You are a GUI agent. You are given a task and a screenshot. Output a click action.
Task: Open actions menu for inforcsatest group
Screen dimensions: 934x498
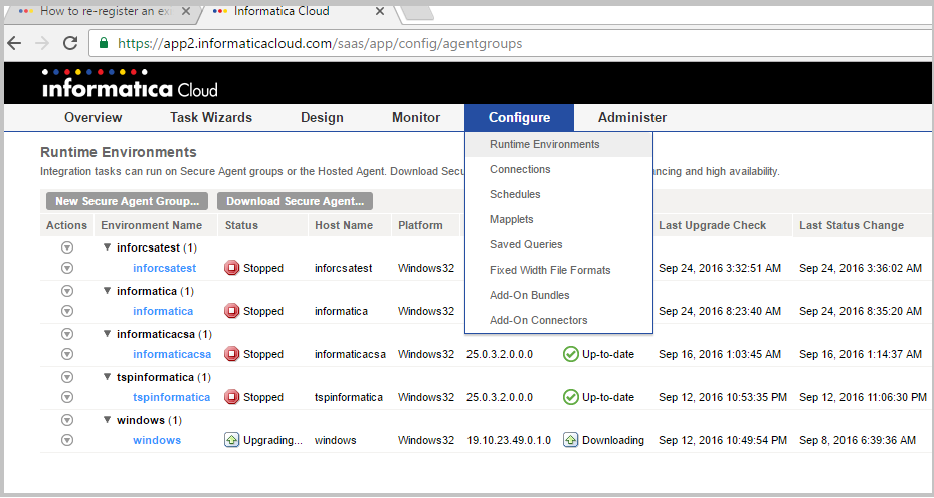point(67,248)
